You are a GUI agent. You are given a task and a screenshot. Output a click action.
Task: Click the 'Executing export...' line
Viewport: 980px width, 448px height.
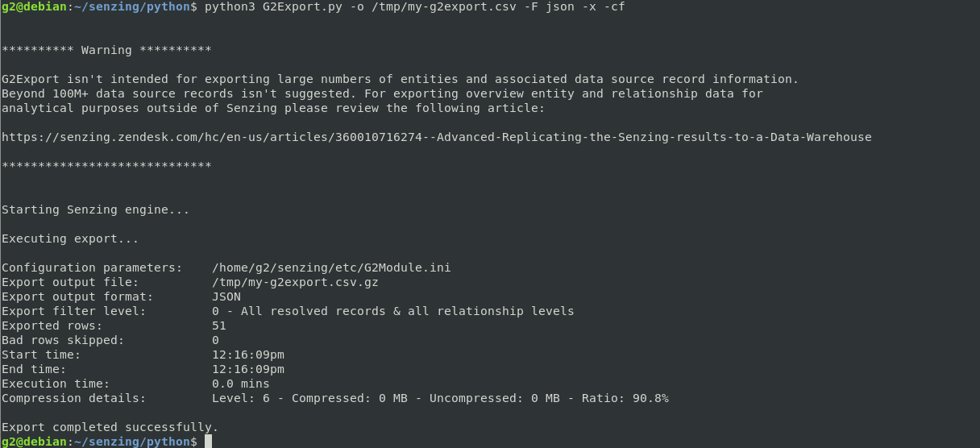point(70,239)
